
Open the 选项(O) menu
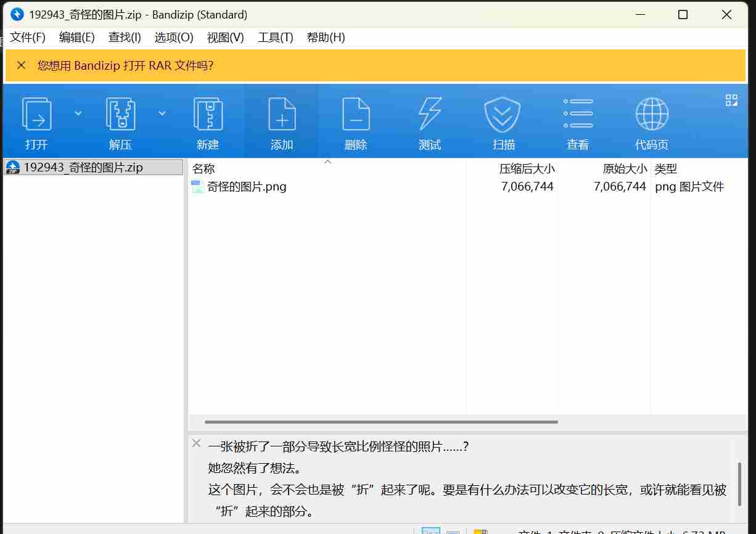click(x=174, y=38)
